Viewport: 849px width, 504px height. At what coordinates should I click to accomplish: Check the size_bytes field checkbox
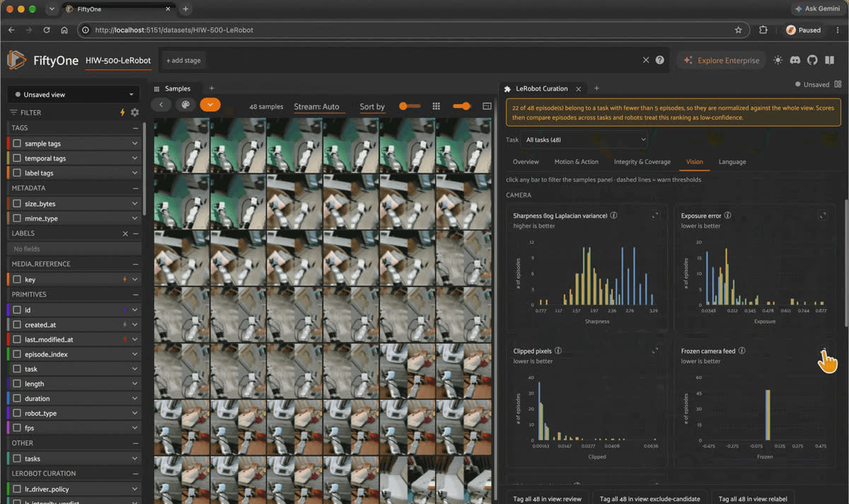[17, 204]
